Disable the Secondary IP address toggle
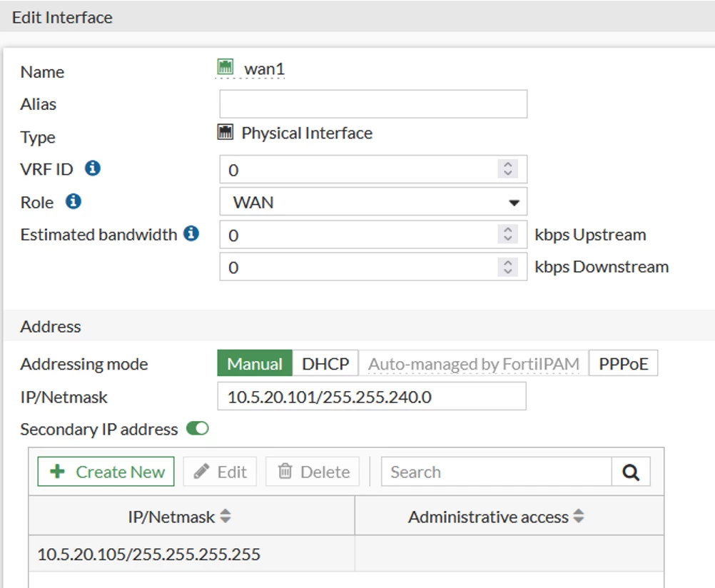This screenshot has width=715, height=588. [x=198, y=428]
